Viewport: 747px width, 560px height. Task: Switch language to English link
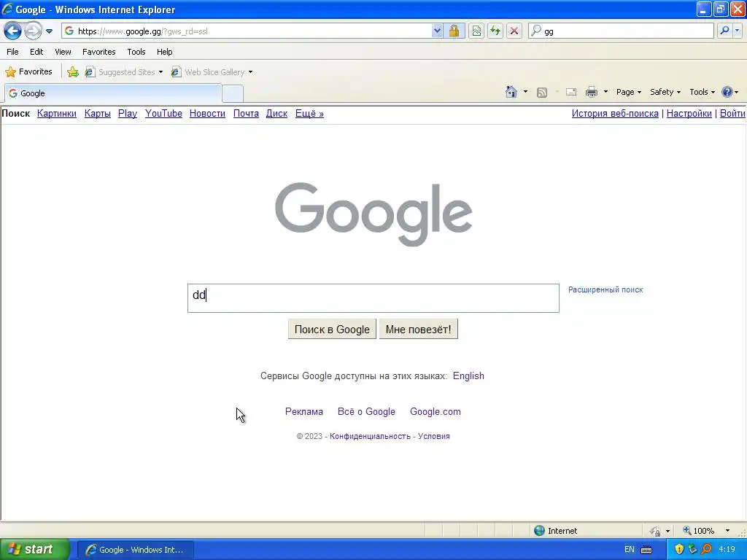[x=468, y=376]
